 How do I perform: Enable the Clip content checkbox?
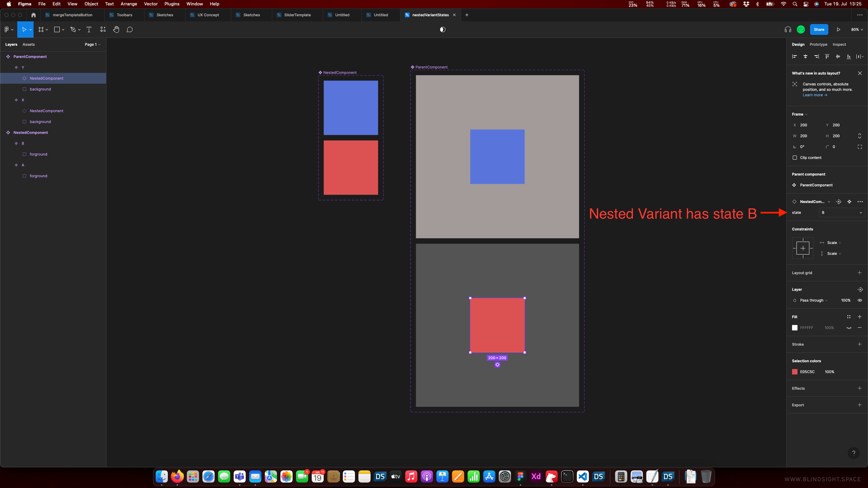click(x=795, y=158)
